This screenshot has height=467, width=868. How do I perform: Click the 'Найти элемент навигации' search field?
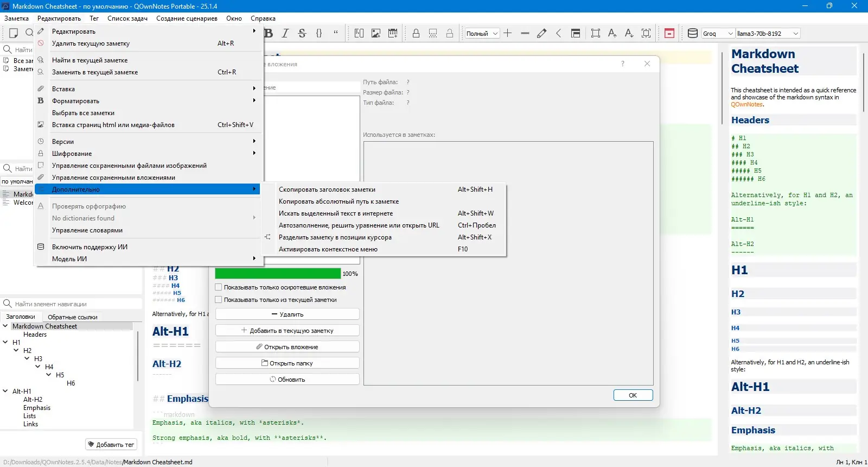(x=76, y=304)
